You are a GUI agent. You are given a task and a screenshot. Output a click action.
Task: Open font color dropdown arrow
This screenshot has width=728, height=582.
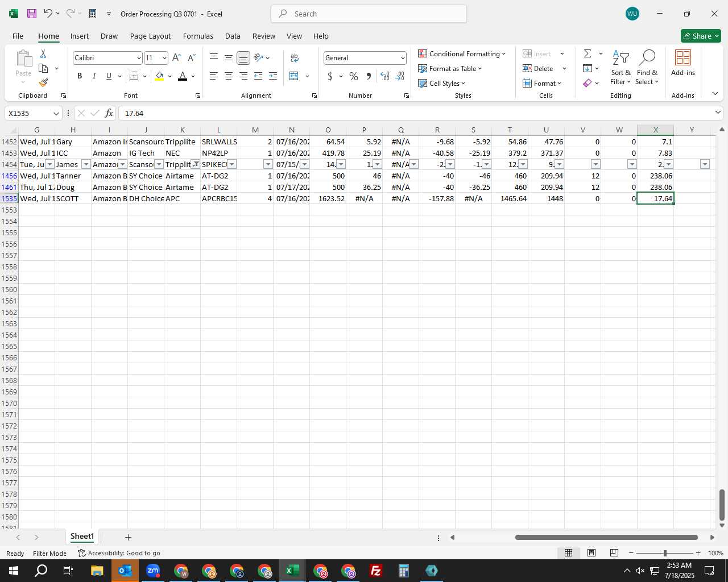tap(193, 76)
